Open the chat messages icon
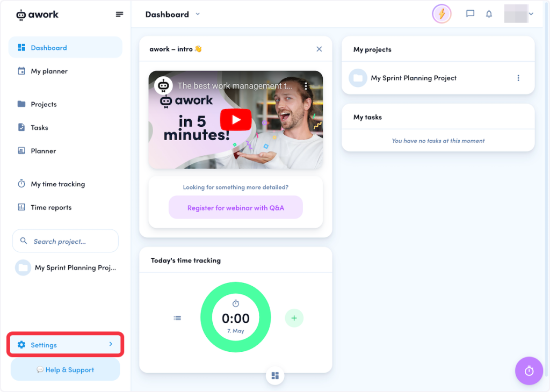The image size is (550, 392). tap(470, 14)
